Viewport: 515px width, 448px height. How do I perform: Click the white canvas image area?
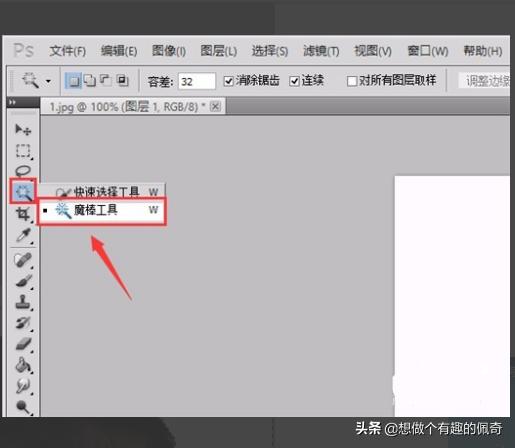point(452,296)
